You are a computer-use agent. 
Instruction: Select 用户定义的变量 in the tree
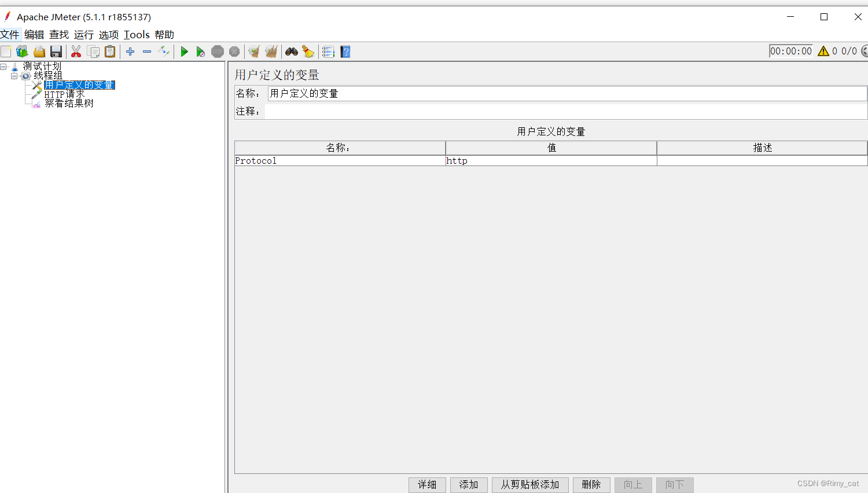click(79, 85)
